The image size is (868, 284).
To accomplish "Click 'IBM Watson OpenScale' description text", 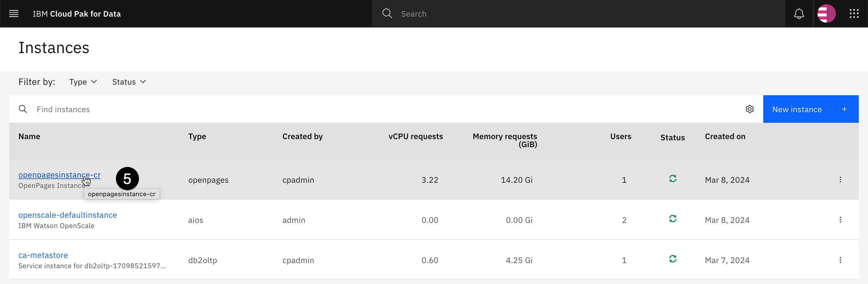I will click(56, 226).
